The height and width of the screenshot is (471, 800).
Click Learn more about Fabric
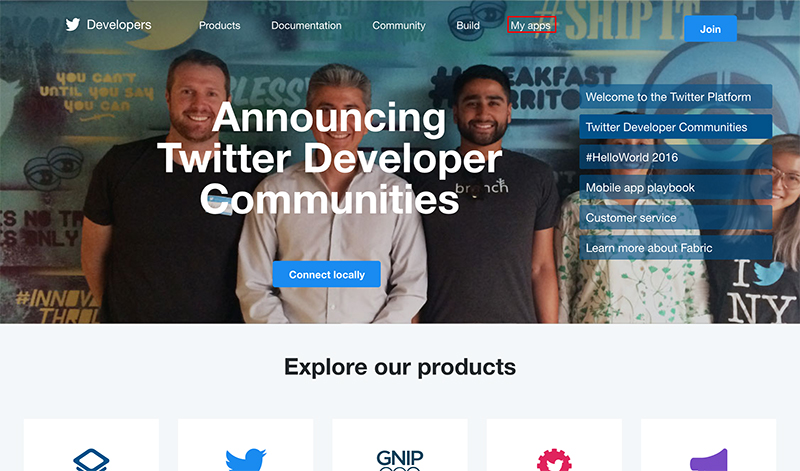676,247
